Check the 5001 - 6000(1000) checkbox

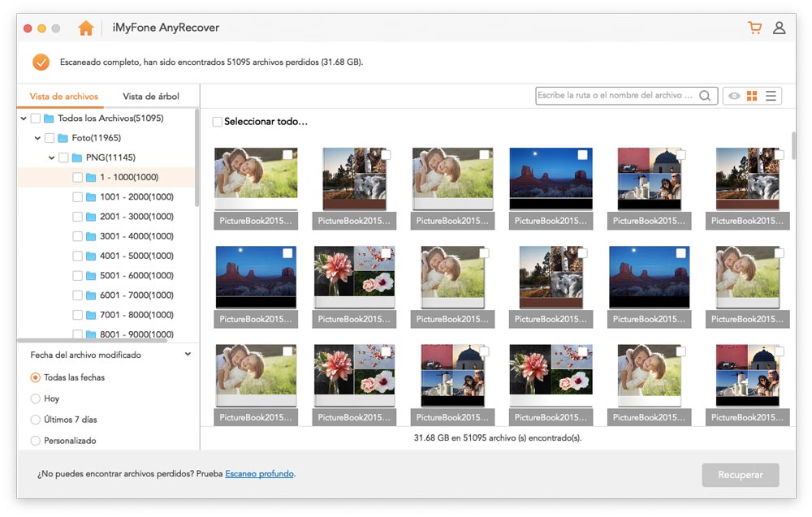click(77, 276)
